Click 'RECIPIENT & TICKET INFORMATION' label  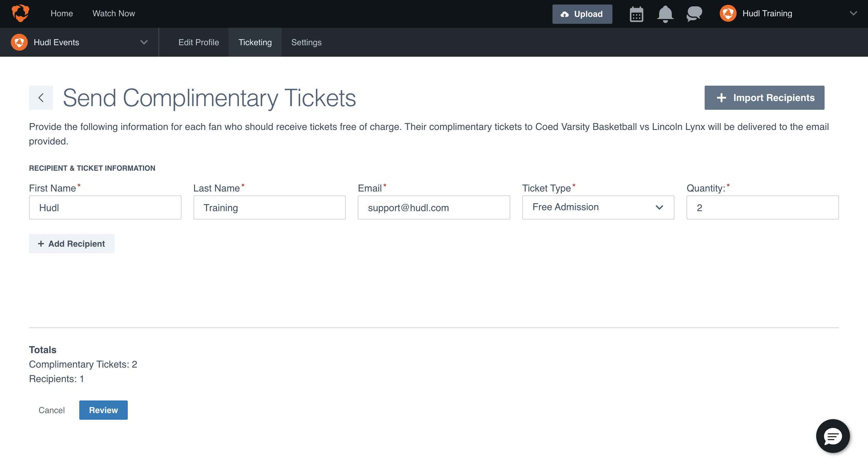92,168
